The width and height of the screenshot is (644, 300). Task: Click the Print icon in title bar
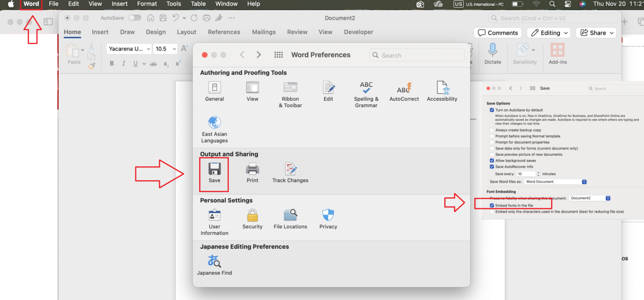[x=207, y=18]
